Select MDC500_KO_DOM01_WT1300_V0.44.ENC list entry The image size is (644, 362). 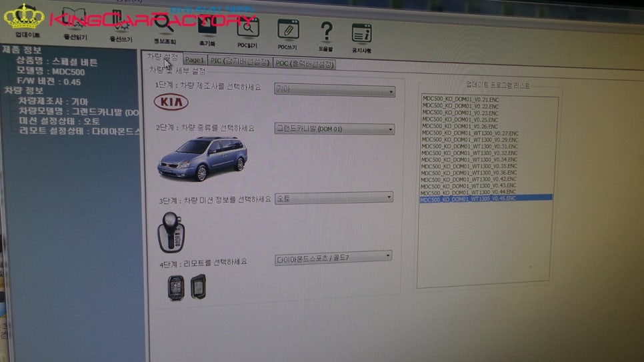click(x=468, y=192)
